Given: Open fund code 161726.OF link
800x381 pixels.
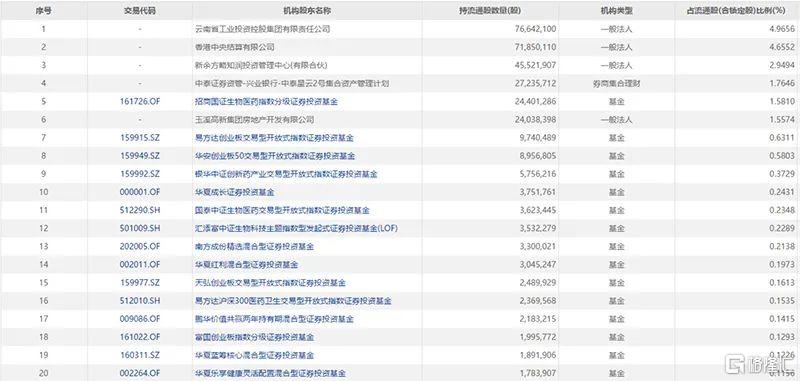Looking at the screenshot, I should 140,101.
